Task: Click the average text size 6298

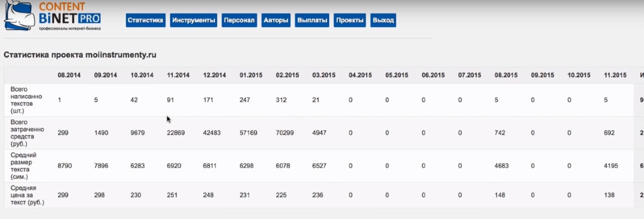Action: [x=247, y=166]
